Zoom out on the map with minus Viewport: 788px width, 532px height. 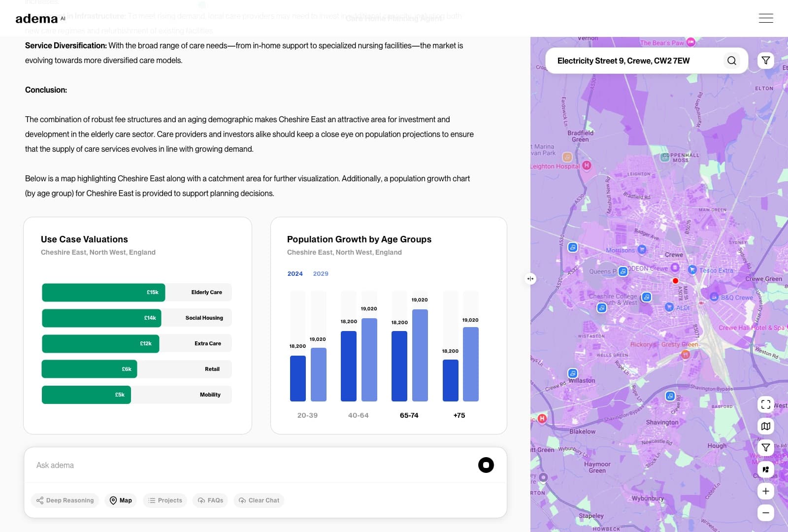pyautogui.click(x=766, y=513)
